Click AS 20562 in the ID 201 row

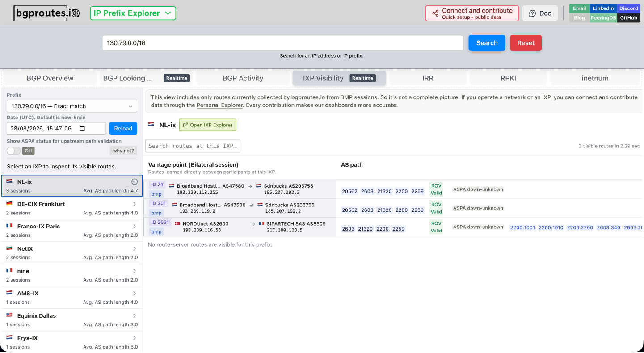tap(349, 210)
